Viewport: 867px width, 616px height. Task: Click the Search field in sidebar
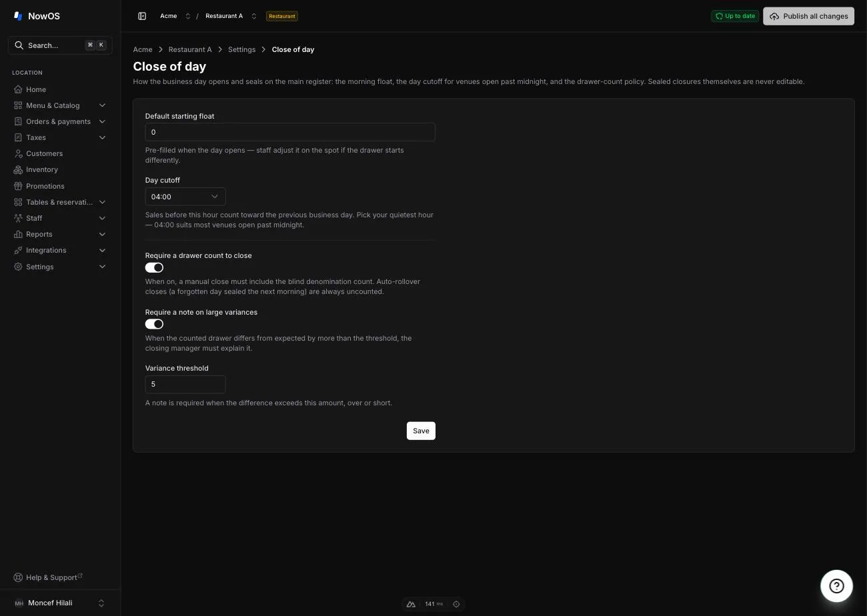[60, 45]
